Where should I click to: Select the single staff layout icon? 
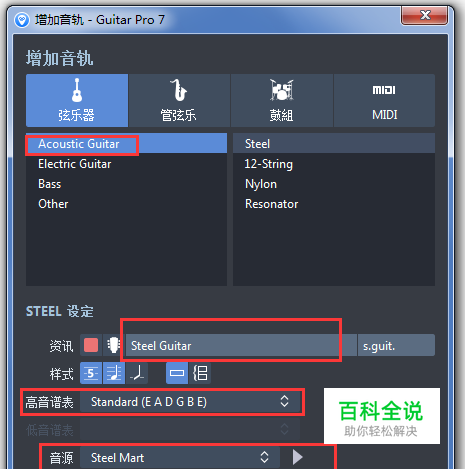coord(177,373)
